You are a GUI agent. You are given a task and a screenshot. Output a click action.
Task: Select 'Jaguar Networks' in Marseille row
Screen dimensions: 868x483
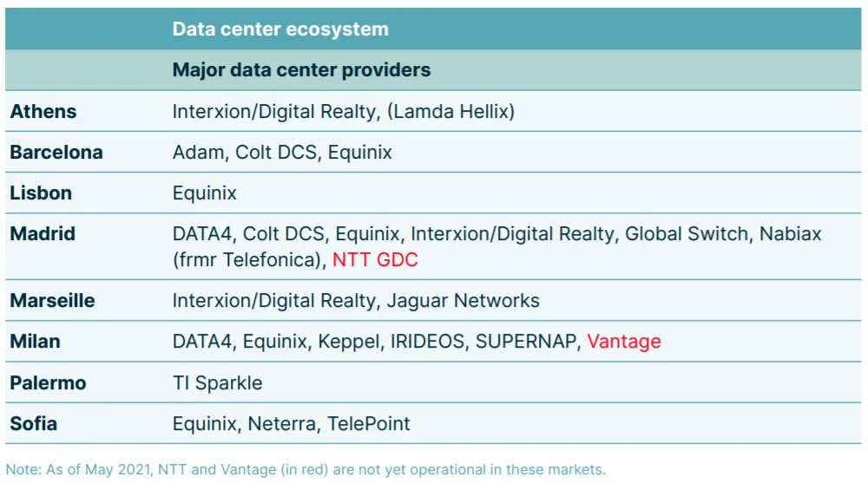pyautogui.click(x=463, y=300)
